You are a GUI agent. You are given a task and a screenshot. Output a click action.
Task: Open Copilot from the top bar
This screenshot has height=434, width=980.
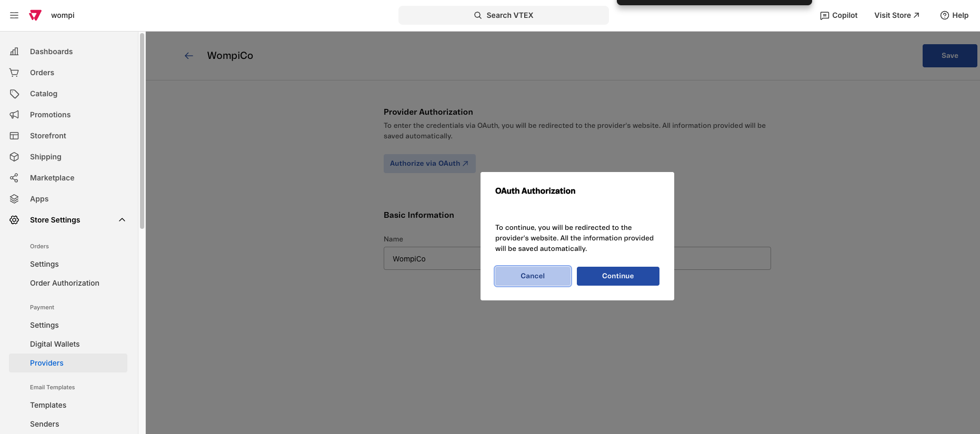point(839,15)
